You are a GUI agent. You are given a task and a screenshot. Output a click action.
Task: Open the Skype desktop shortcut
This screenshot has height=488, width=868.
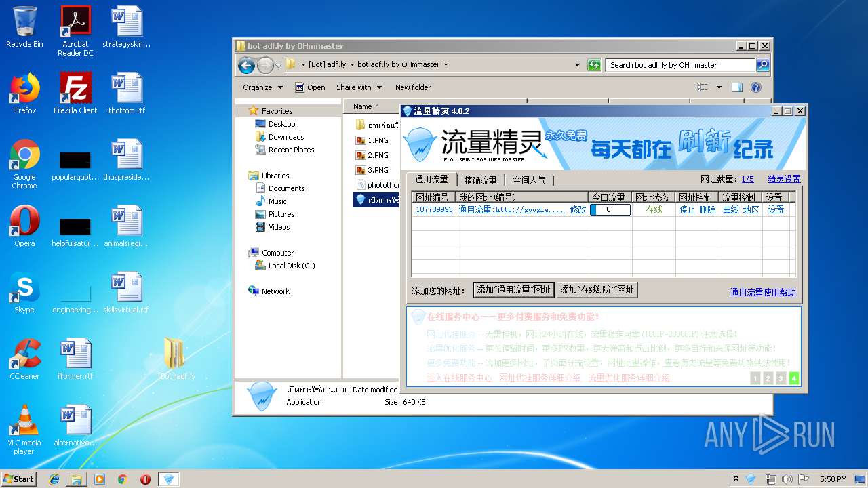tap(24, 293)
